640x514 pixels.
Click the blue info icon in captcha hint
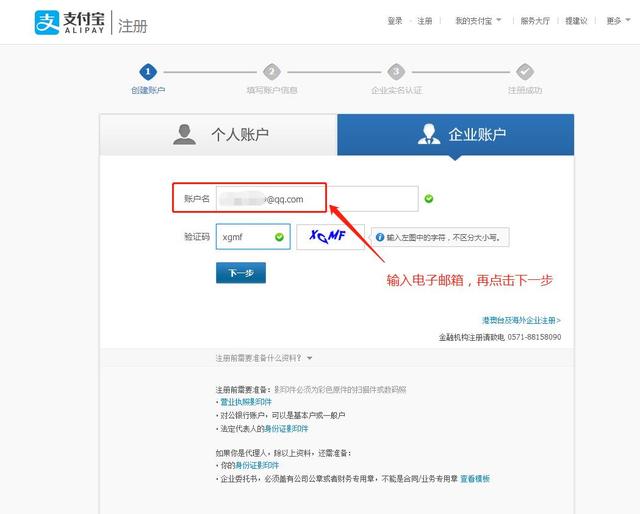[380, 237]
